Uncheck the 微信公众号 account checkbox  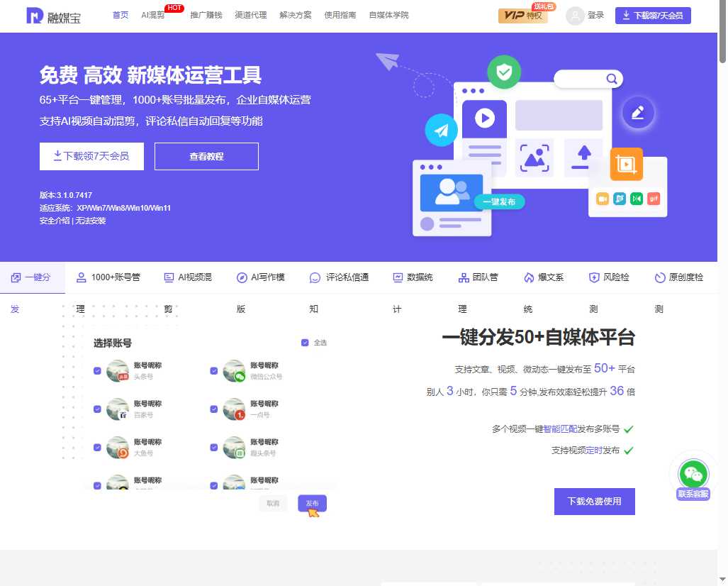(213, 370)
